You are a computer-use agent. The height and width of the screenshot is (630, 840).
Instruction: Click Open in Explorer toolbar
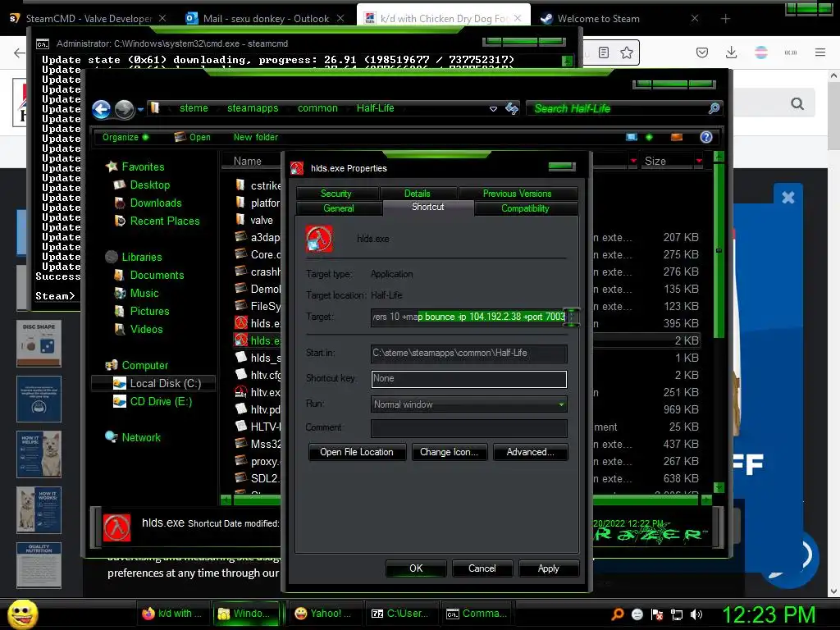coord(193,137)
